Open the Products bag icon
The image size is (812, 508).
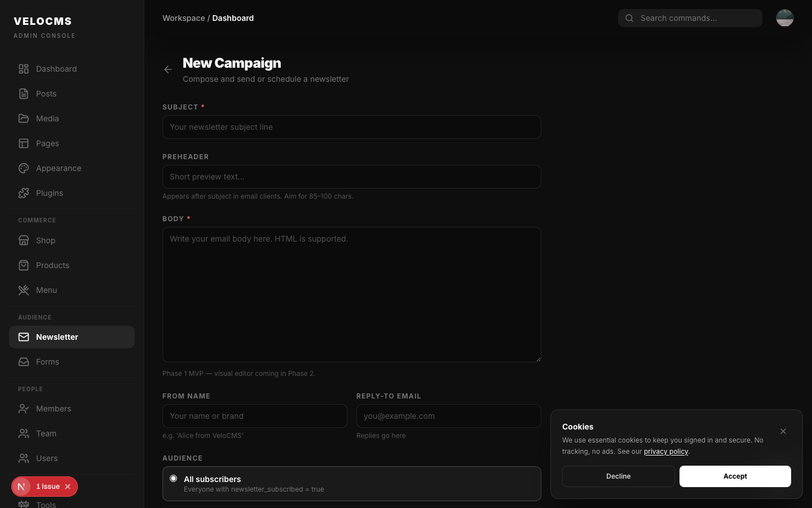(x=23, y=265)
